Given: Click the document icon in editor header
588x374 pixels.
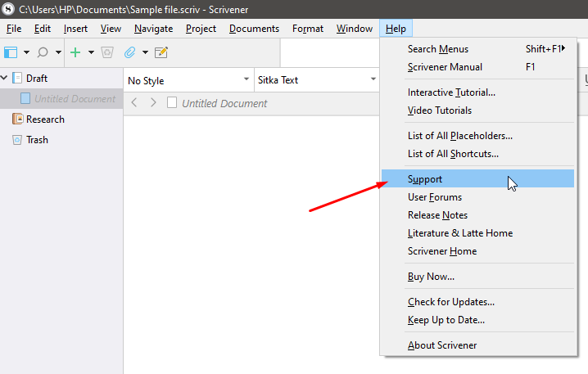Looking at the screenshot, I should (x=172, y=102).
